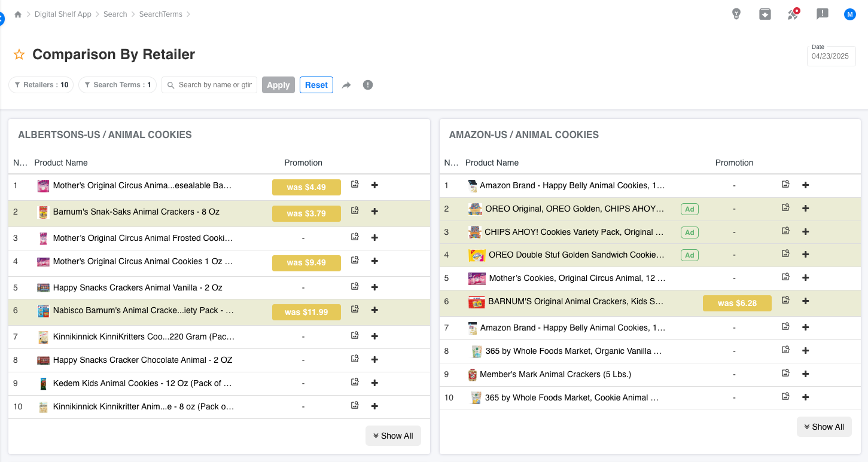Click plus icon for BARNUM'S Original Animal Crackers row
This screenshot has width=868, height=462.
point(806,301)
